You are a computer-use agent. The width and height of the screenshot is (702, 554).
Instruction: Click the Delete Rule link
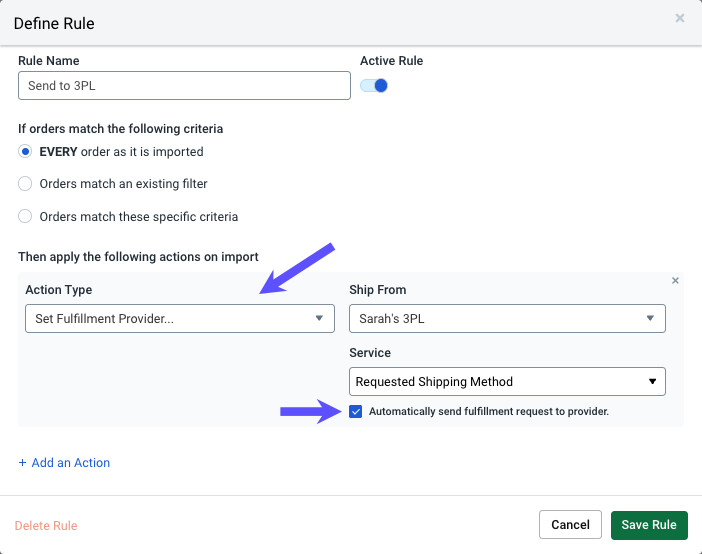pos(46,525)
